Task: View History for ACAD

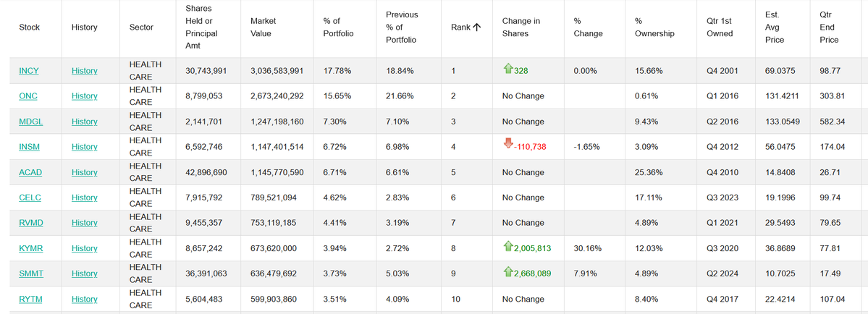Action: 84,172
